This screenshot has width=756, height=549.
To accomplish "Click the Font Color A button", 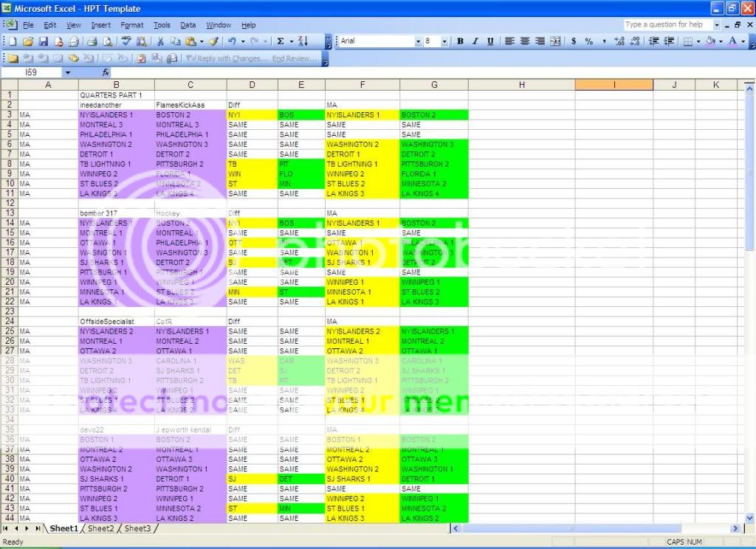I will [x=733, y=41].
